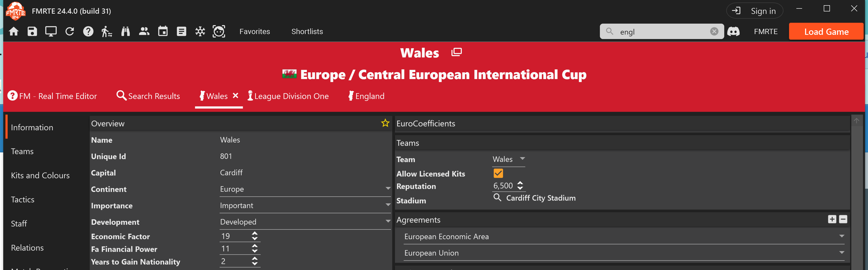Viewport: 868px width, 270px height.
Task: Open the face scan icon
Action: 219,32
